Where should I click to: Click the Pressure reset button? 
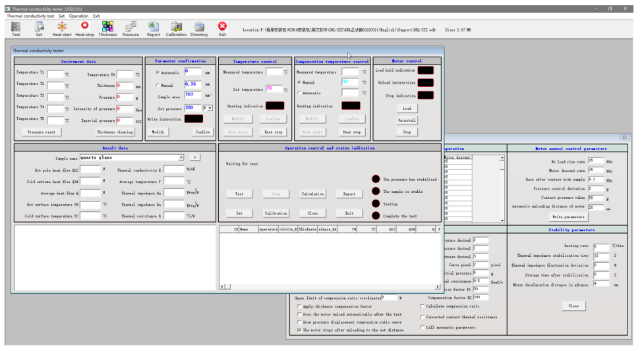coord(41,132)
